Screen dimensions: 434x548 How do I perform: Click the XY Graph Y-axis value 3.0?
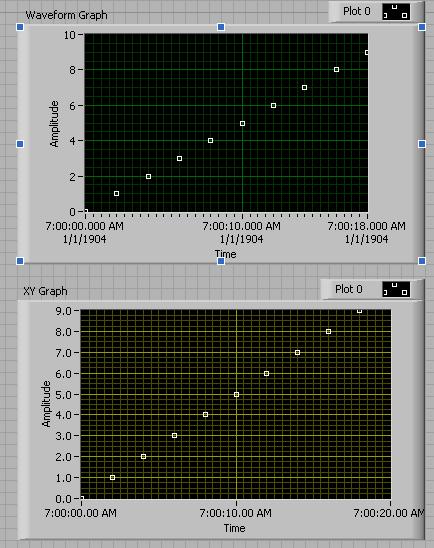point(63,436)
